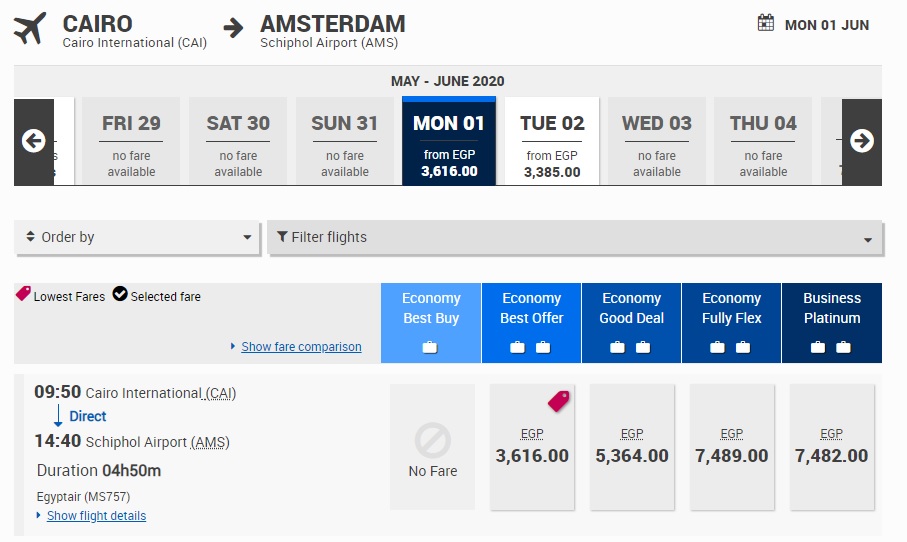
Task: Switch to the TUE 02 date tab
Action: tap(552, 141)
